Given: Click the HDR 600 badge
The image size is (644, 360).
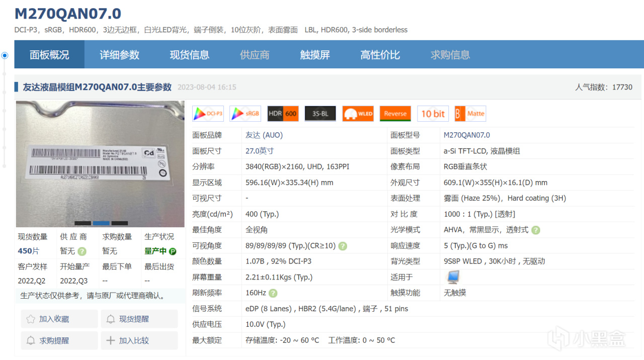Looking at the screenshot, I should pyautogui.click(x=283, y=114).
